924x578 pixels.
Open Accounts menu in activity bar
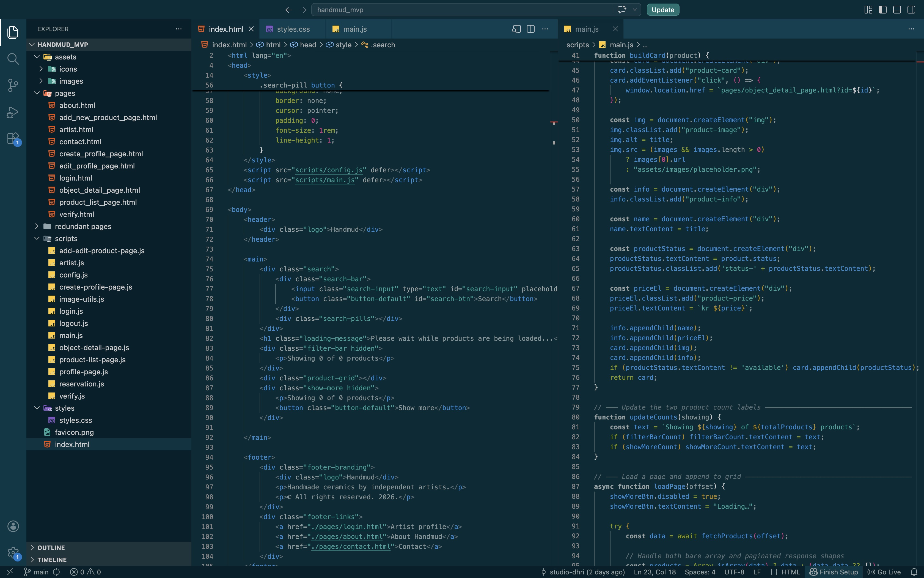13,526
